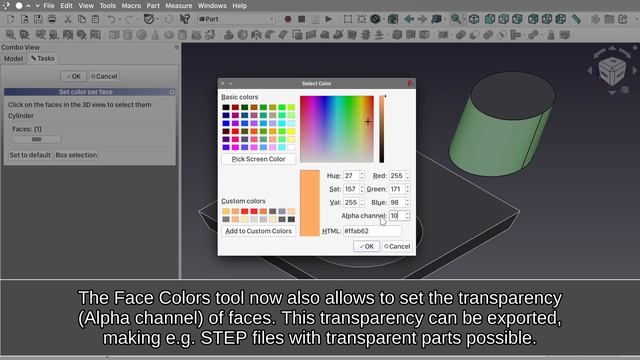This screenshot has height=360, width=640.
Task: Click the Paste clipboard icon
Action: (95, 19)
